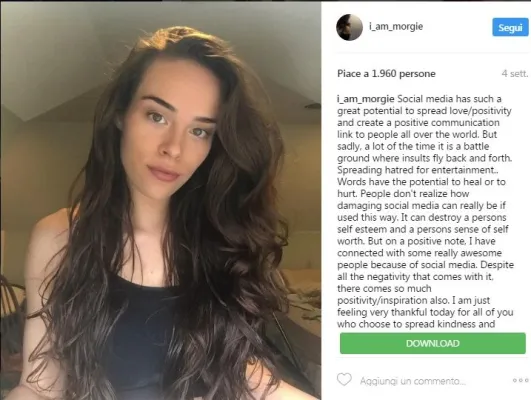
Task: Open i_am_morgie username in the caption
Action: [365, 99]
